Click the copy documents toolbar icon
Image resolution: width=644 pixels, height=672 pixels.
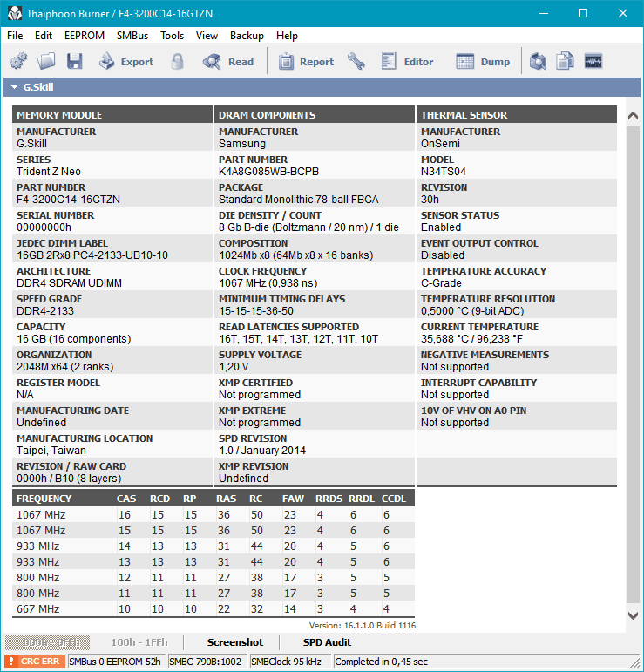click(x=565, y=61)
